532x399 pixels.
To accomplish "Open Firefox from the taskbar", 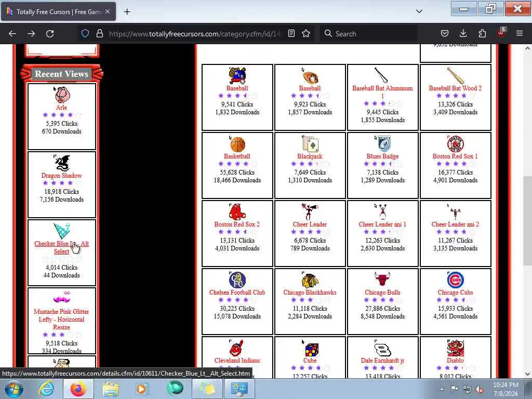I will pos(78,389).
